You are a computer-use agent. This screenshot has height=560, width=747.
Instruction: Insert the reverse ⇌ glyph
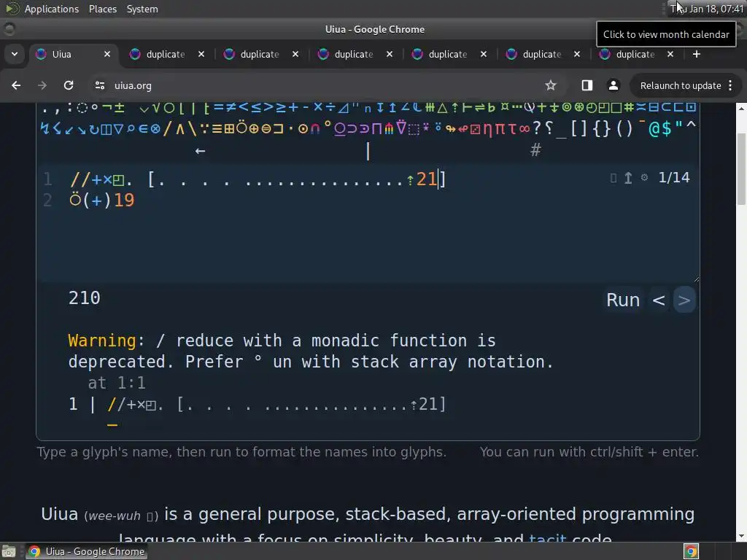tap(480, 108)
